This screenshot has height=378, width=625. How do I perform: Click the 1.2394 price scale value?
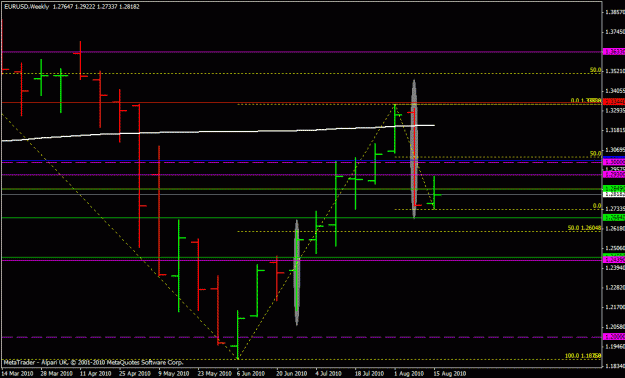(x=615, y=268)
